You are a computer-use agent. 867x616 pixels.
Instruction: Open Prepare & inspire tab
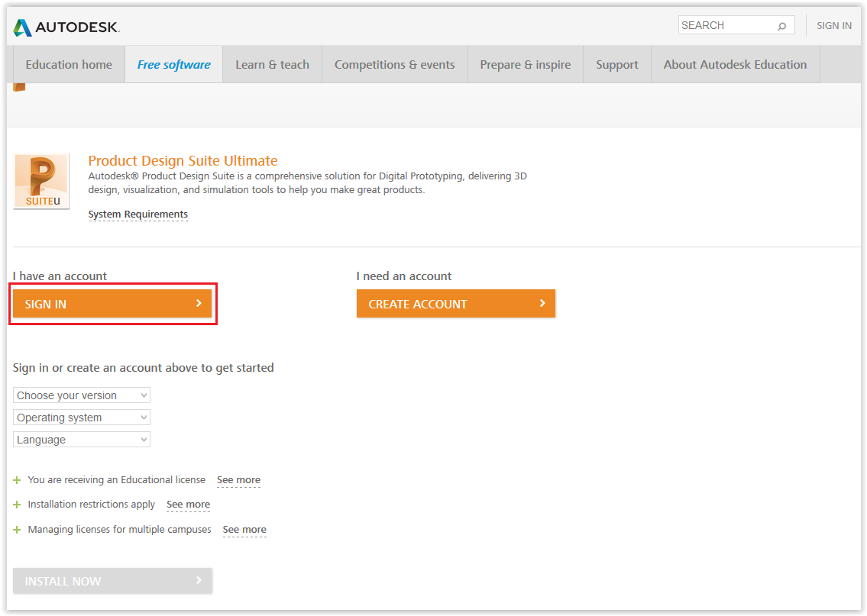tap(526, 65)
